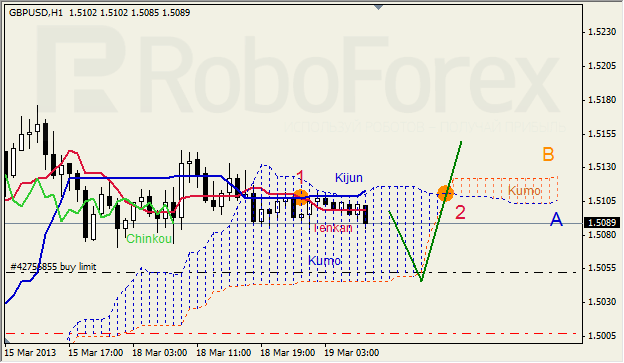Click the orange letter B label
Image resolution: width=624 pixels, height=363 pixels.
548,154
